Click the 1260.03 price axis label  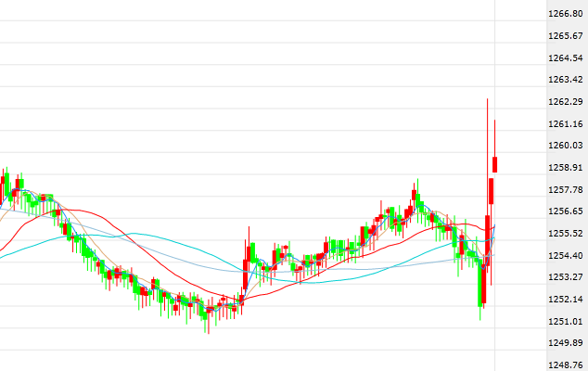(x=565, y=145)
